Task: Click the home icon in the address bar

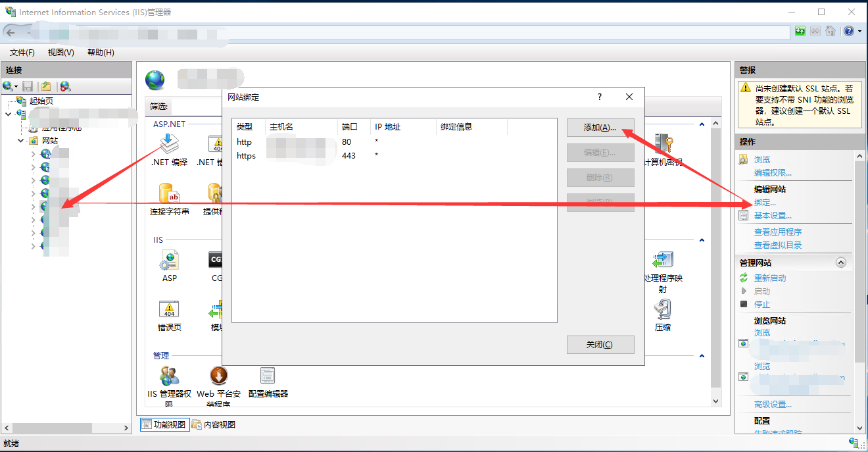Action: (x=830, y=31)
